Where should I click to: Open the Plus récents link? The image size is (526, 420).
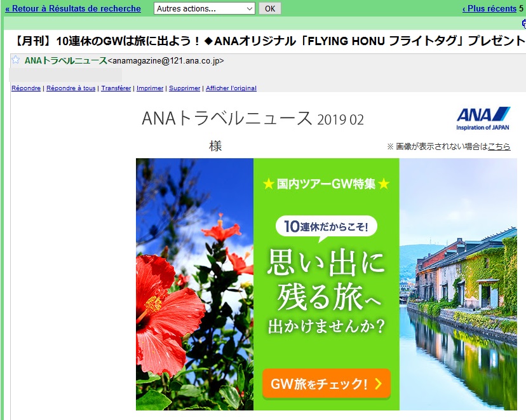[x=489, y=8]
